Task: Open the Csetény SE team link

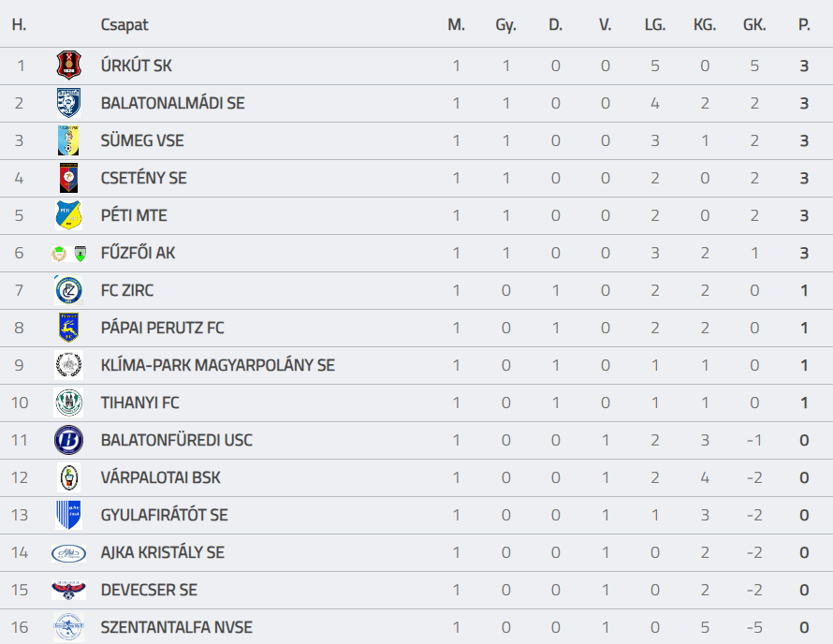Action: coord(143,178)
